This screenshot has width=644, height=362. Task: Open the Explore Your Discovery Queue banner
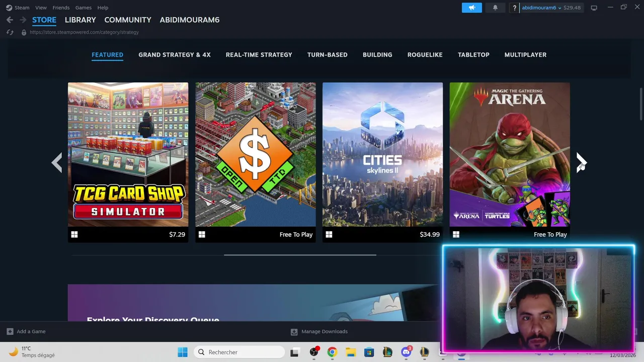tap(254, 303)
